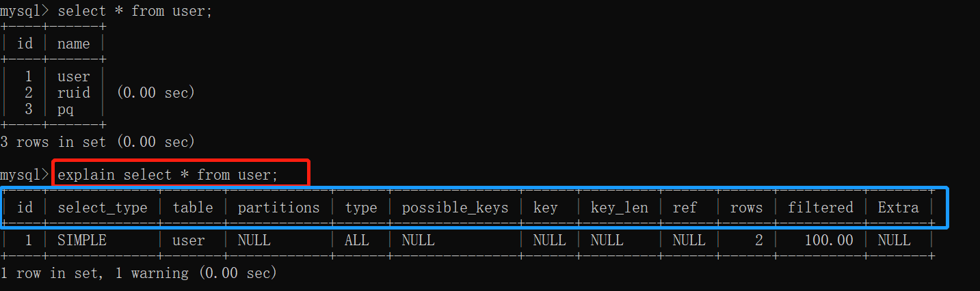Image resolution: width=980 pixels, height=291 pixels.
Task: Click the 'explain select * from user;' command text
Action: (x=168, y=175)
